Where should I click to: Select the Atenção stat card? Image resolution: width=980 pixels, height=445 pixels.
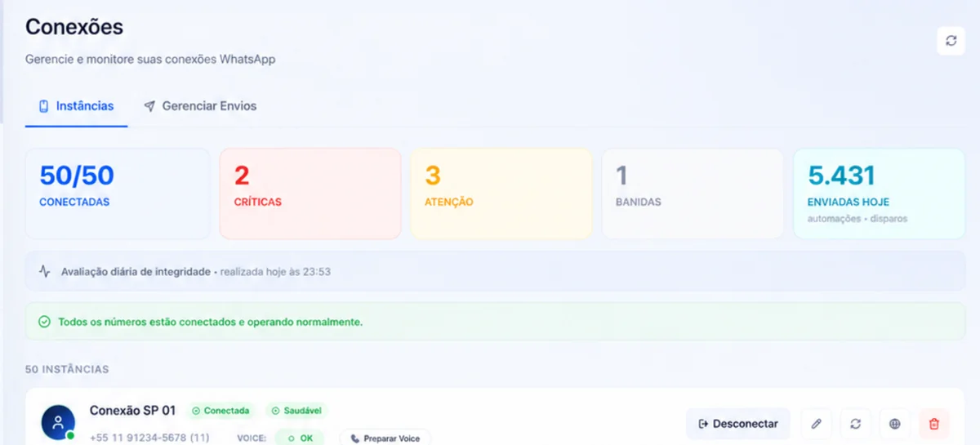pos(501,194)
